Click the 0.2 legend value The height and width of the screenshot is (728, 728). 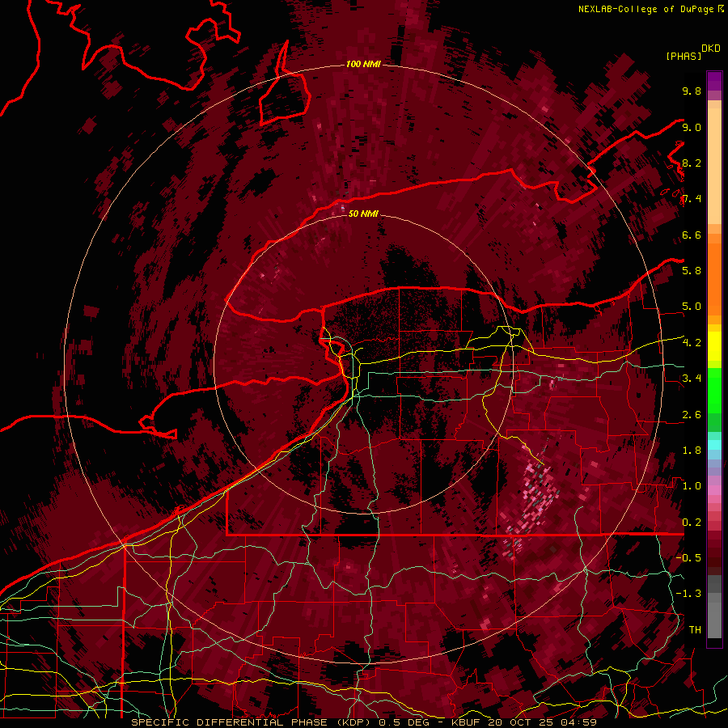point(692,523)
